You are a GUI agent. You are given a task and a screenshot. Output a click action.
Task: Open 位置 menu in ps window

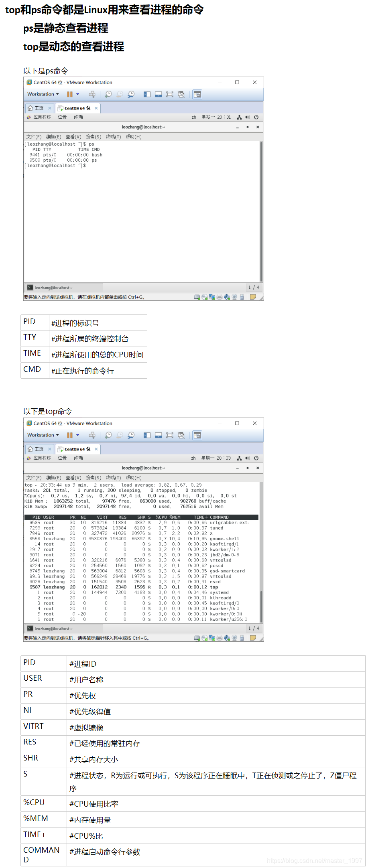point(62,117)
